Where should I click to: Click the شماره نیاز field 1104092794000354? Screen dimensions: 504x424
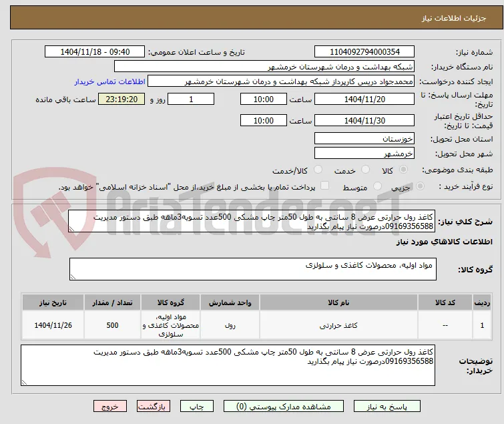pyautogui.click(x=364, y=52)
